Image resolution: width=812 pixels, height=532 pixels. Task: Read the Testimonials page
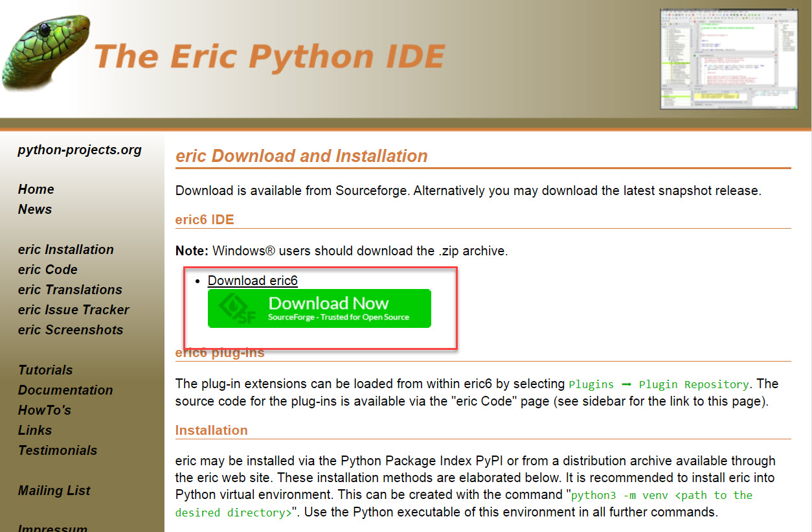coord(58,450)
